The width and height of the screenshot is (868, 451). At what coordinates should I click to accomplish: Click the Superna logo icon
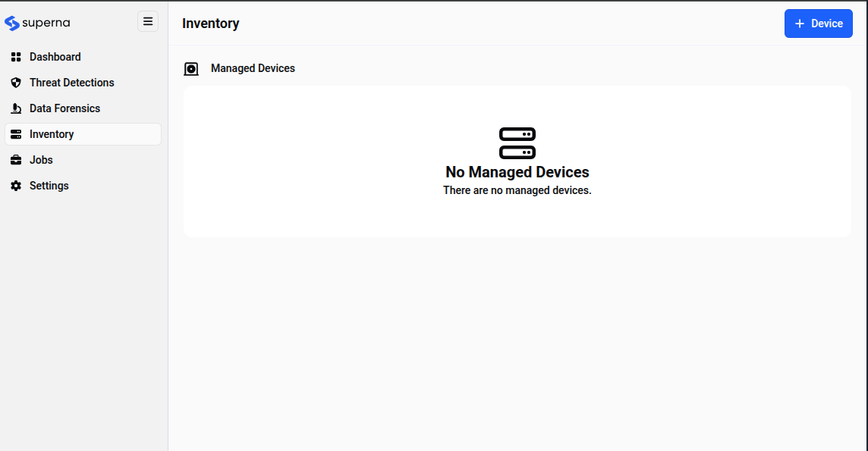(x=12, y=23)
